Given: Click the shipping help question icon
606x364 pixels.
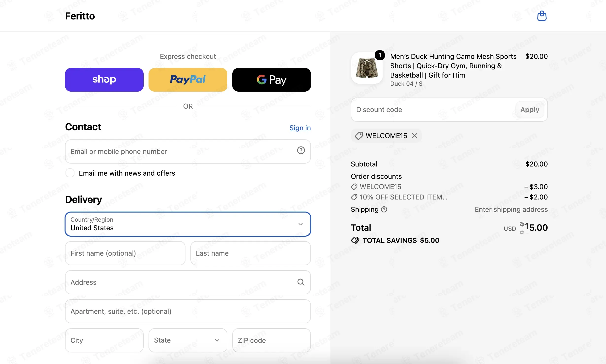Looking at the screenshot, I should point(384,209).
